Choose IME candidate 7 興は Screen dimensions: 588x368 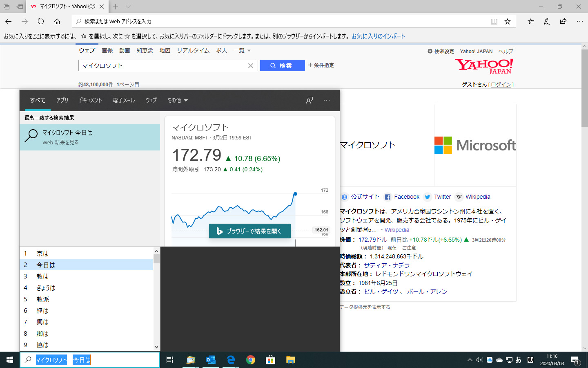87,322
